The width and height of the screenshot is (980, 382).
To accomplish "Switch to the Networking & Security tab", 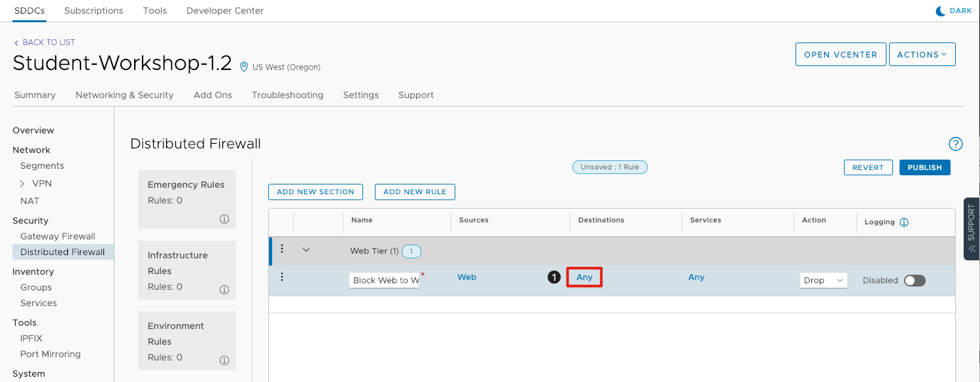I will point(124,95).
